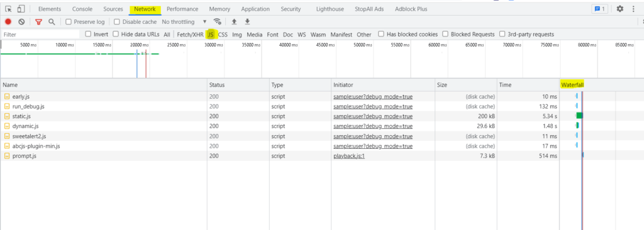The width and height of the screenshot is (644, 230).
Task: Filter requests by JS type
Action: (211, 35)
